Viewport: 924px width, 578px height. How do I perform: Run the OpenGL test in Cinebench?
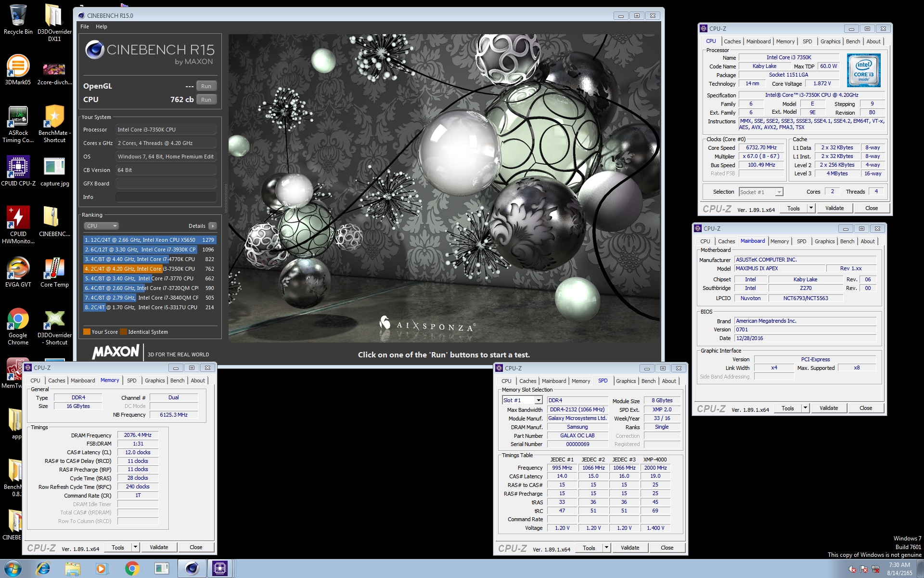pos(206,86)
